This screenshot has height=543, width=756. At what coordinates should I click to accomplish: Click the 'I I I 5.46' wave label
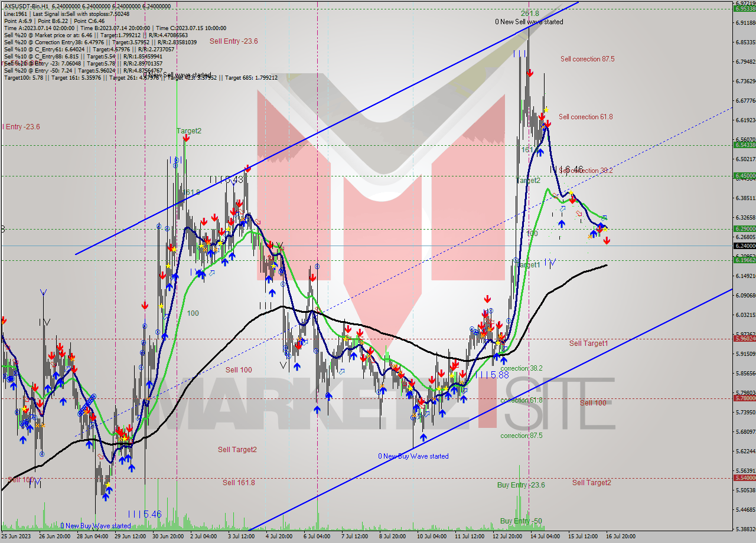pos(145,514)
